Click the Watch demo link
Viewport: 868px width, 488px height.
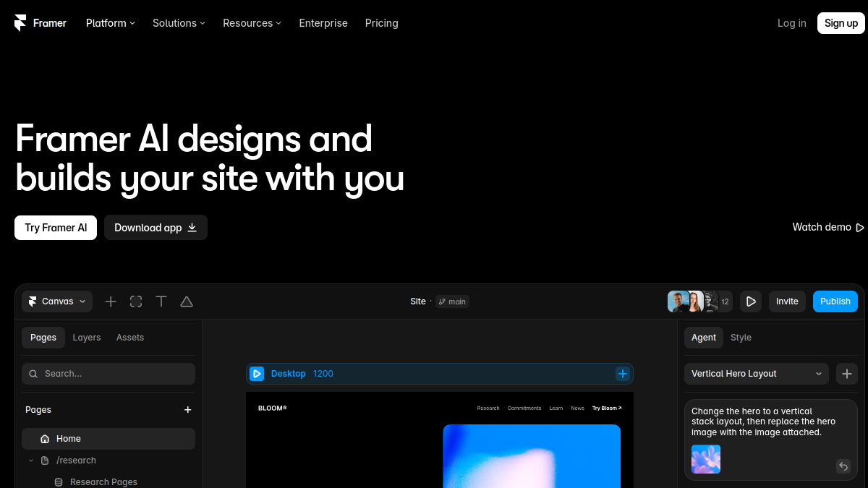828,227
